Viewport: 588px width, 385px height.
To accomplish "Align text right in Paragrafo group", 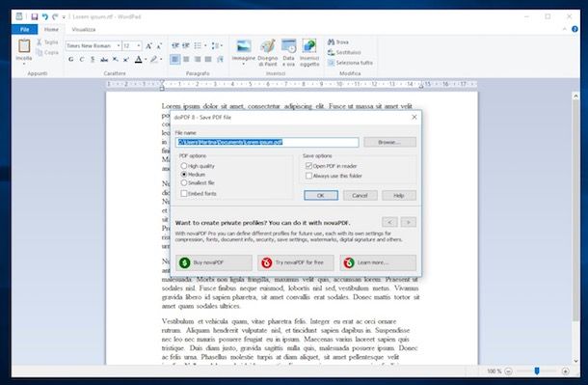I will pos(198,59).
